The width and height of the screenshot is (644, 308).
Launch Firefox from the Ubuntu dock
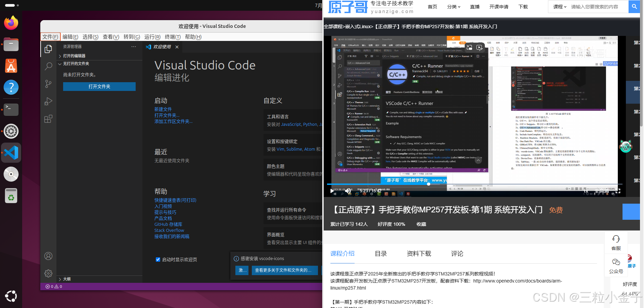(x=11, y=23)
